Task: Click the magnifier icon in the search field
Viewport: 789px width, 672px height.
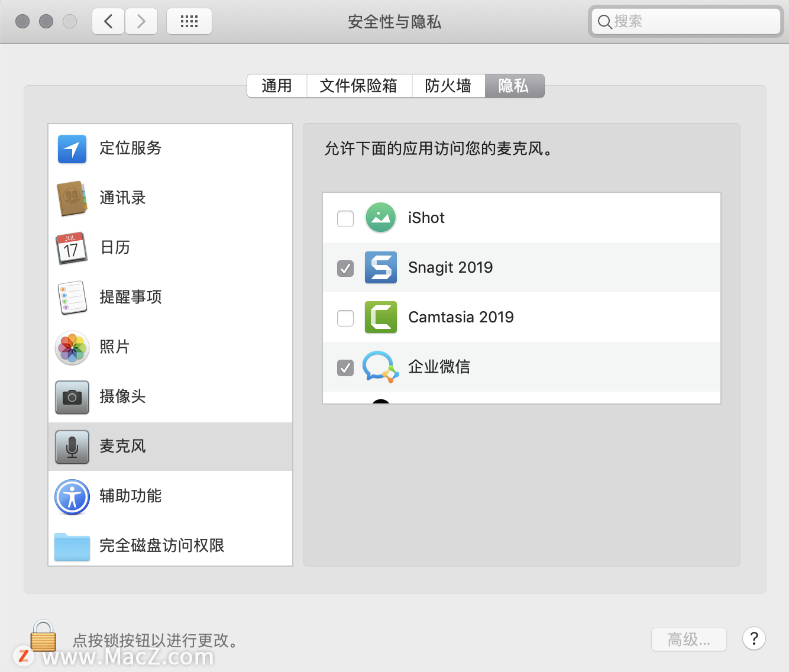Action: (x=604, y=22)
